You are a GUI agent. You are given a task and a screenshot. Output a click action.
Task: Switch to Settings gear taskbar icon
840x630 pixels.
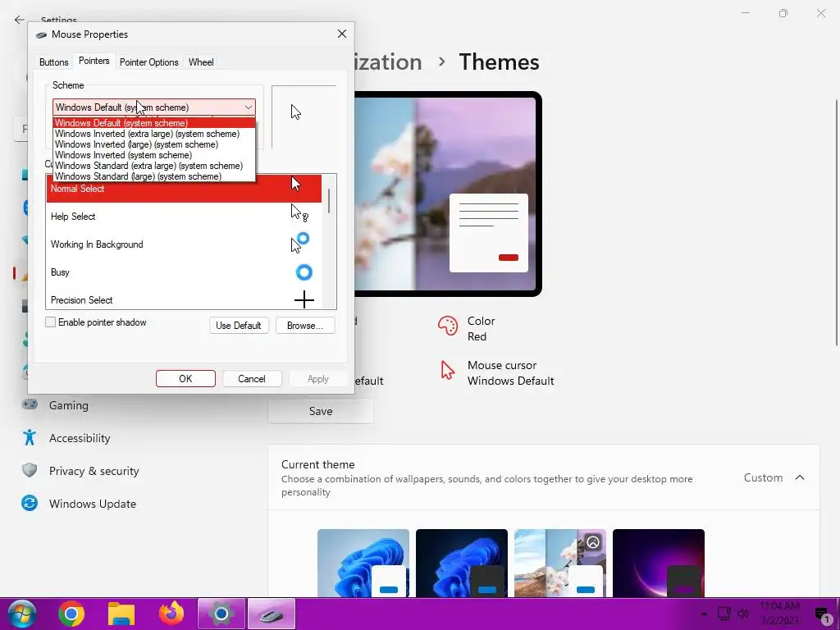[221, 614]
